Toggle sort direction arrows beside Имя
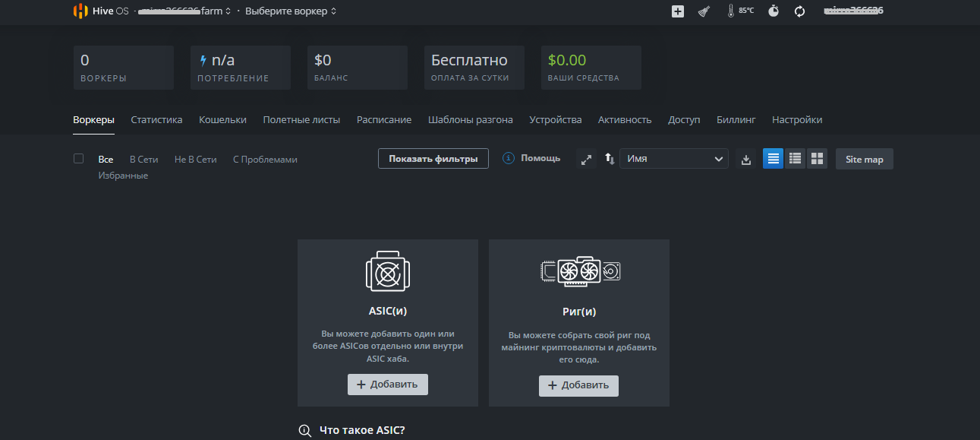 [609, 159]
